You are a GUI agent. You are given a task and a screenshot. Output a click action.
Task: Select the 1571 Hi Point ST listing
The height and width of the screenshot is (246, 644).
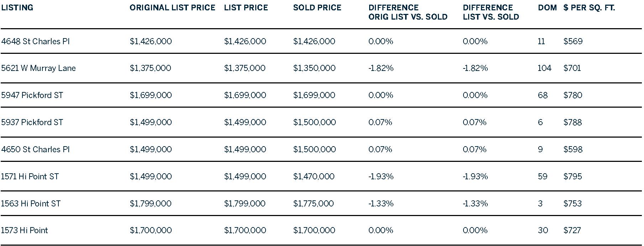(x=30, y=176)
